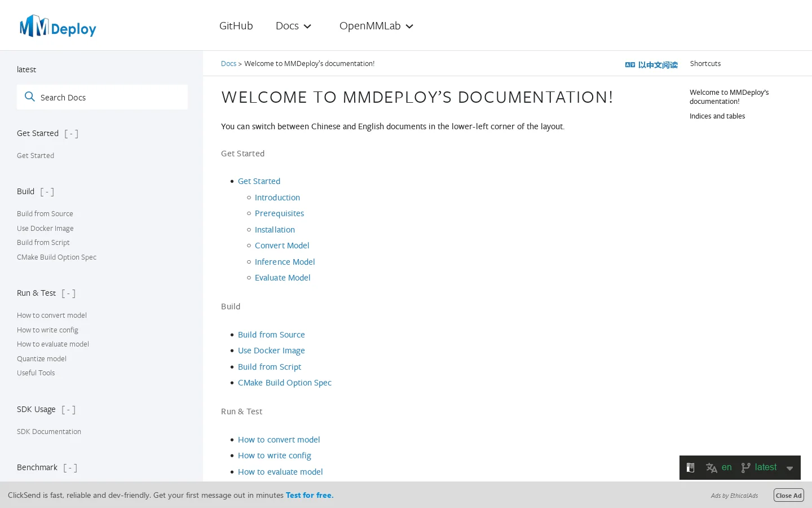Open the Inference Model link

(285, 262)
